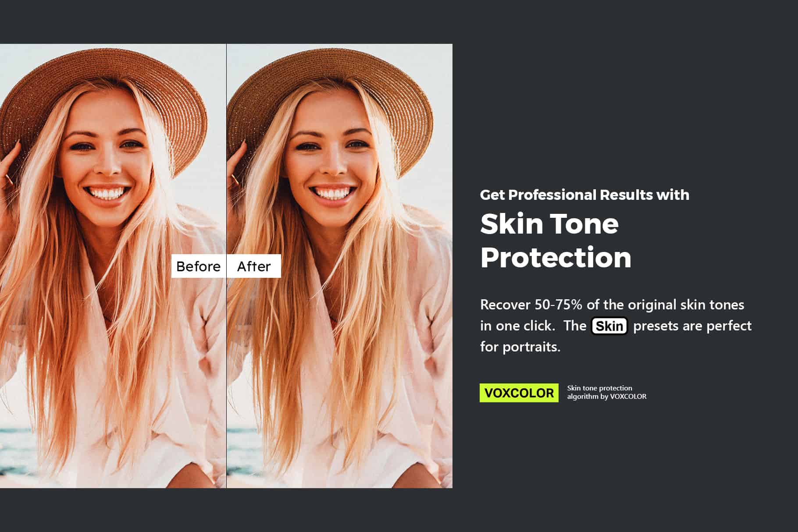Click the for portraits text line
Image resolution: width=798 pixels, height=532 pixels.
point(520,347)
